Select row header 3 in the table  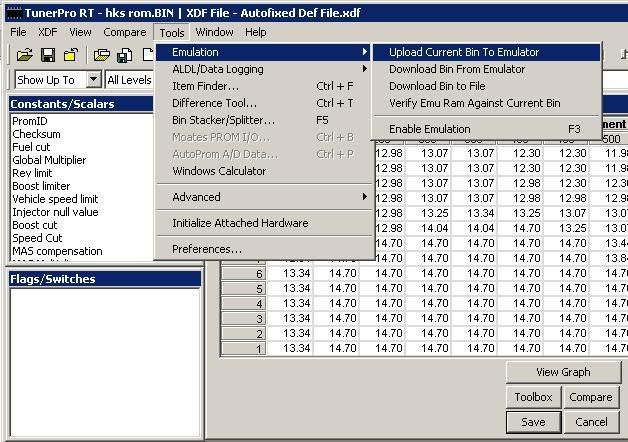(244, 318)
